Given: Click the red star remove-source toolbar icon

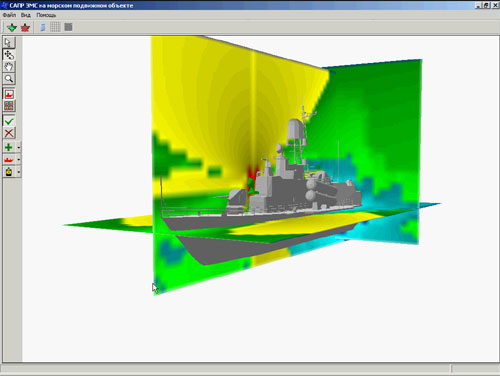Looking at the screenshot, I should click(25, 27).
